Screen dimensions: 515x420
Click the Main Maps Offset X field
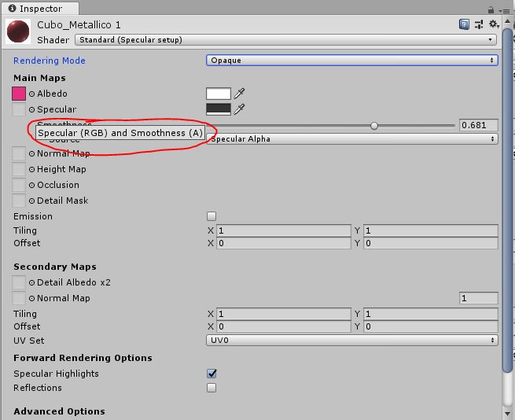coord(284,243)
